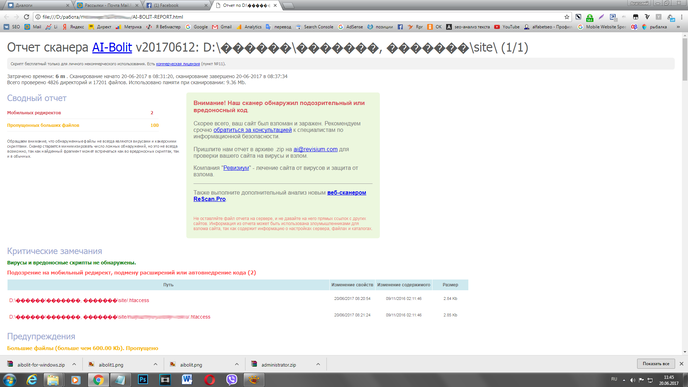Open the YouTube bookmark
Image resolution: width=688 pixels, height=387 pixels.
[507, 27]
